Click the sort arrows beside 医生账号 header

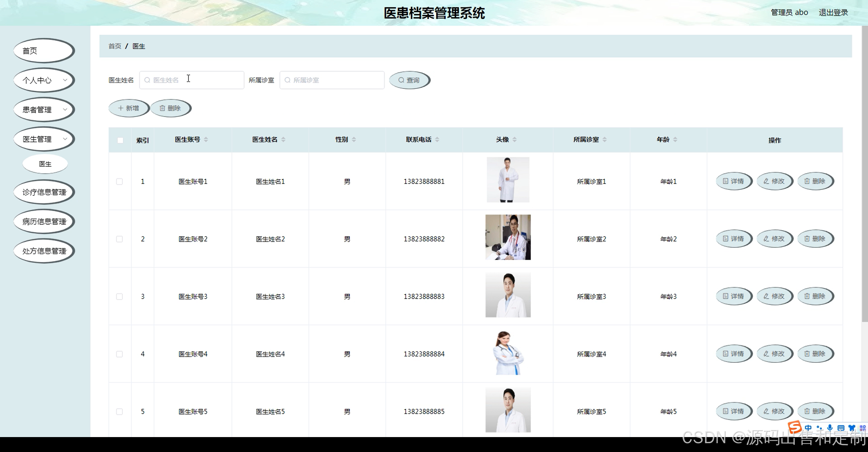[x=206, y=139]
